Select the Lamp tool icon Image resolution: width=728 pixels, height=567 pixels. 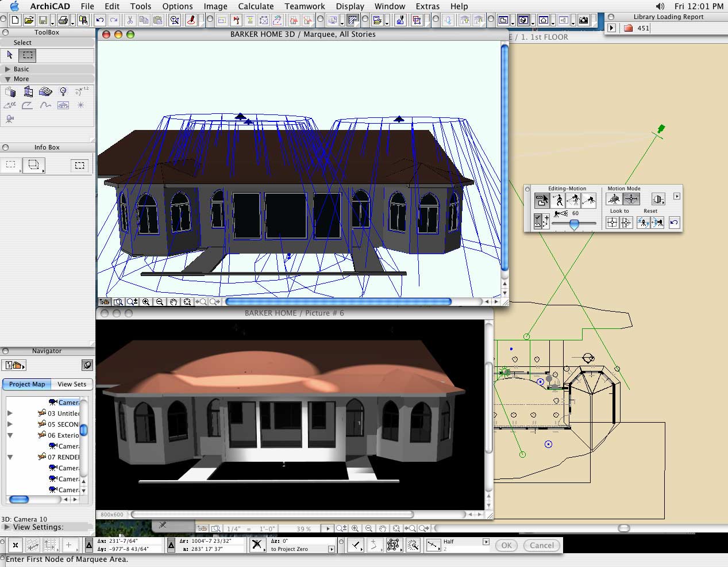[63, 91]
